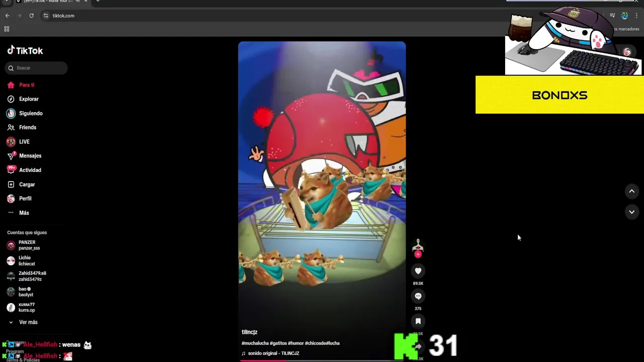Open comments via speech bubble icon

coord(418,296)
